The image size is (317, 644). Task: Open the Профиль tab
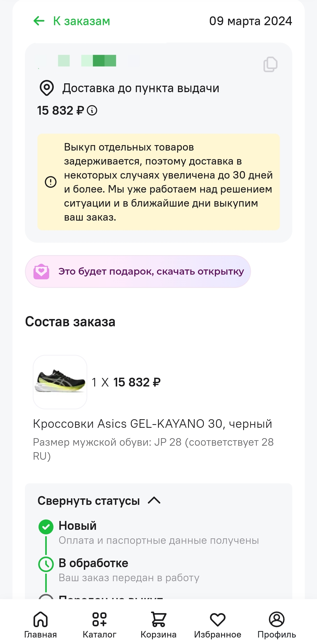tap(276, 624)
